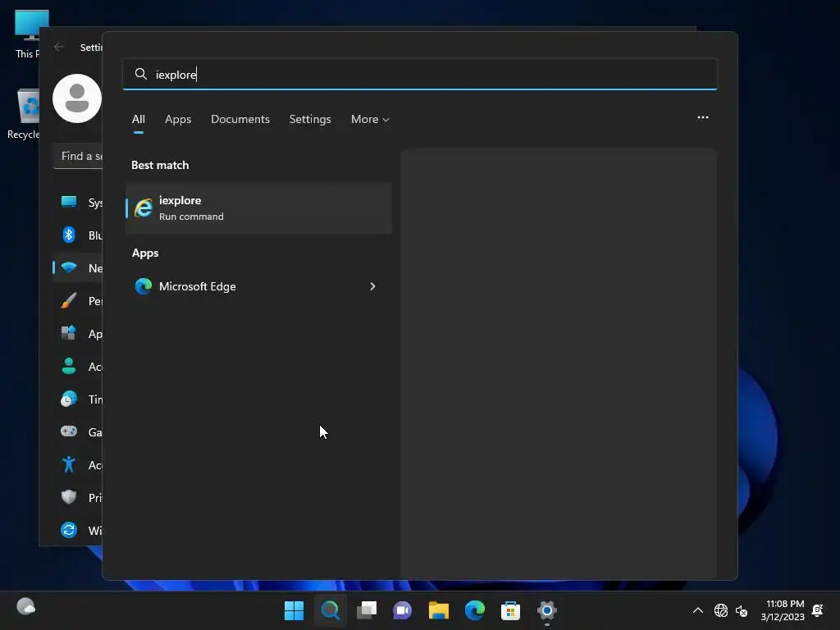Viewport: 840px width, 630px height.
Task: Select Windows Update in Settings sidebar
Action: coord(79,531)
